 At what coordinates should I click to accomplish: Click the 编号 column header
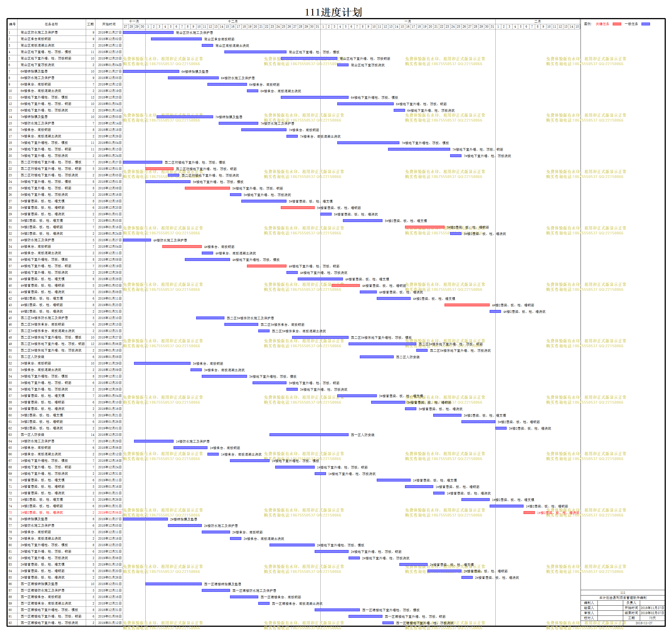(12, 24)
